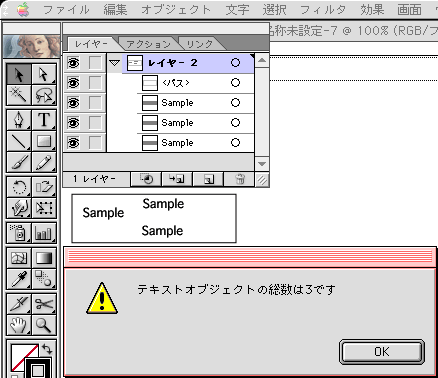Select the Pencil tool
This screenshot has width=438, height=378.
click(44, 162)
